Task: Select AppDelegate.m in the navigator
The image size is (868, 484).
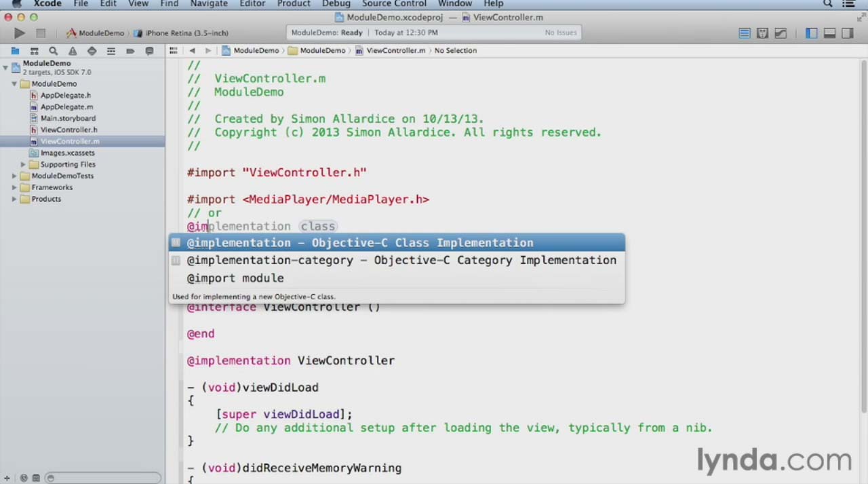Action: click(66, 107)
